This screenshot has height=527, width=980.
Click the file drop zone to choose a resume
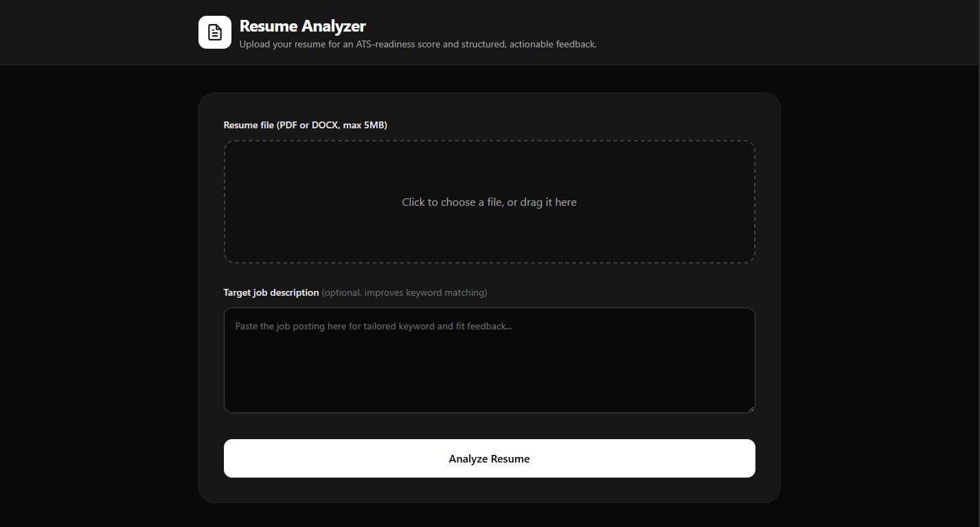click(489, 202)
